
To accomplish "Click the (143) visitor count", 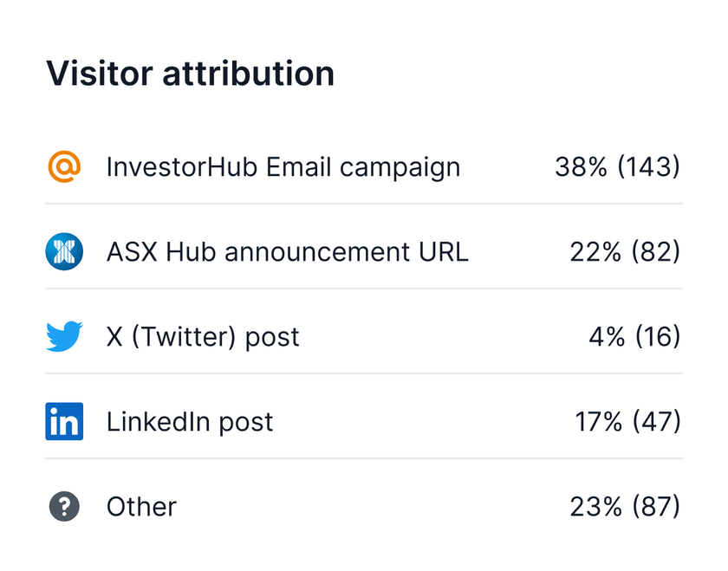I will pos(648,166).
